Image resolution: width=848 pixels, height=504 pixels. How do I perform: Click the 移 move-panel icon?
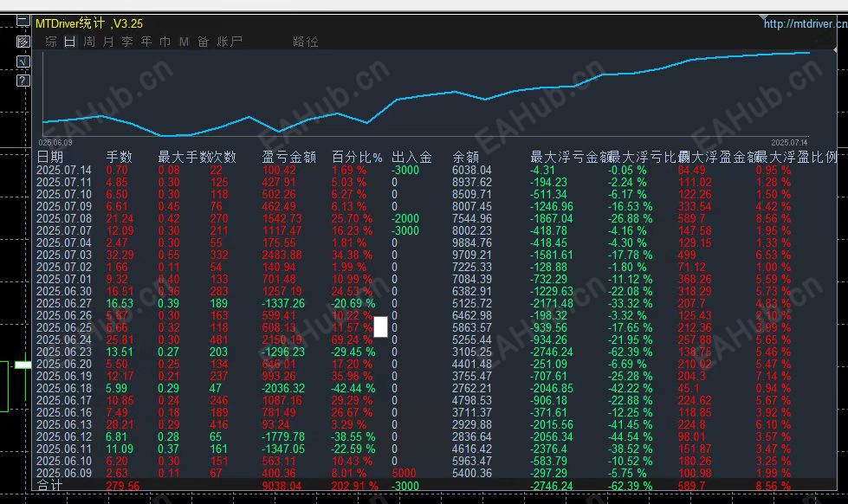(23, 41)
